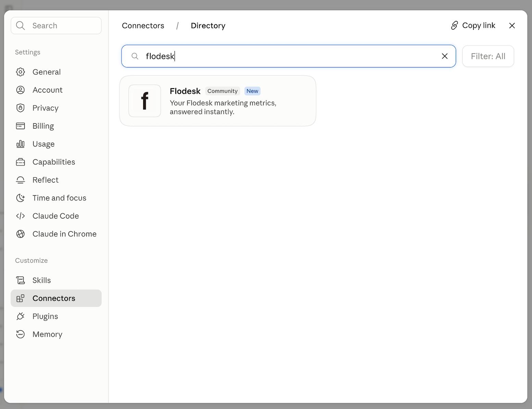This screenshot has width=532, height=409.
Task: Go to Account settings
Action: click(56, 90)
